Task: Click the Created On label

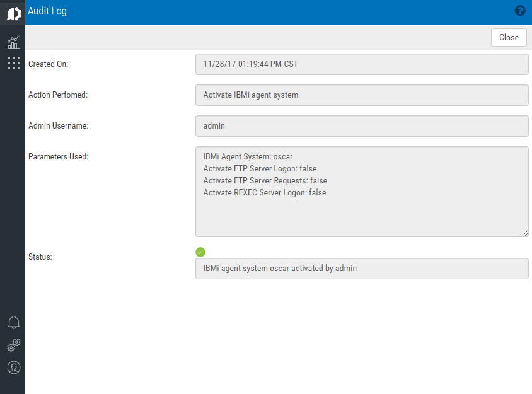Action: point(48,64)
